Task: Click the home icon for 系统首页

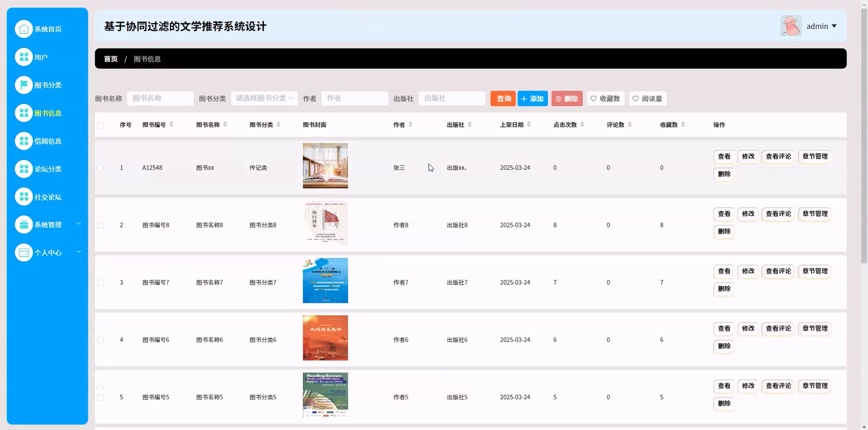Action: [x=24, y=29]
